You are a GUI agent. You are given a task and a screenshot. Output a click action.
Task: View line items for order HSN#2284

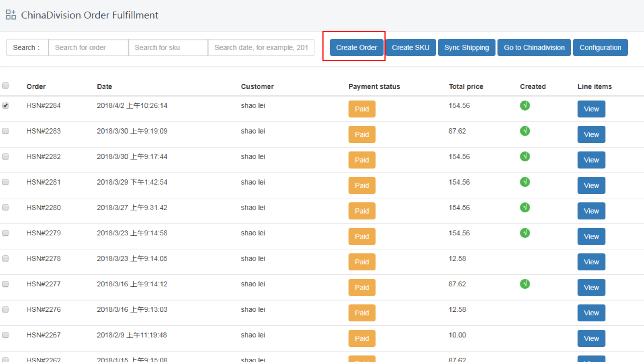point(591,109)
